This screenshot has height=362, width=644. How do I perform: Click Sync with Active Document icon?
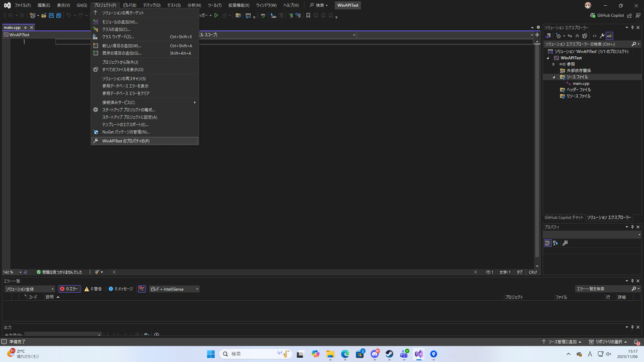(x=570, y=36)
